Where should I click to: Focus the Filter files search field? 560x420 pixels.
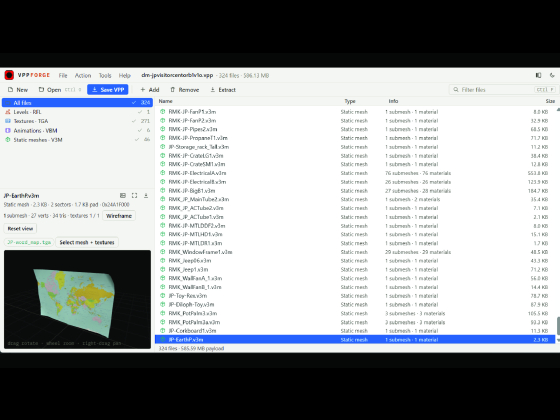coord(503,90)
